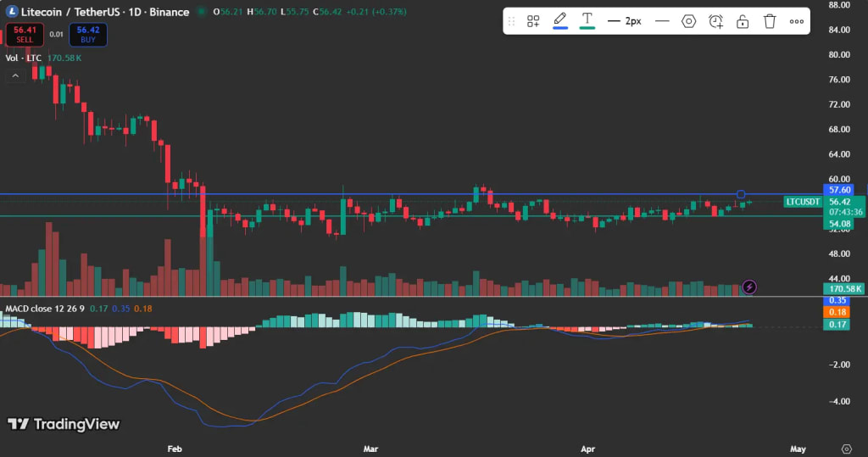868x457 pixels.
Task: Click the orange 0.18 signal label
Action: pos(837,312)
